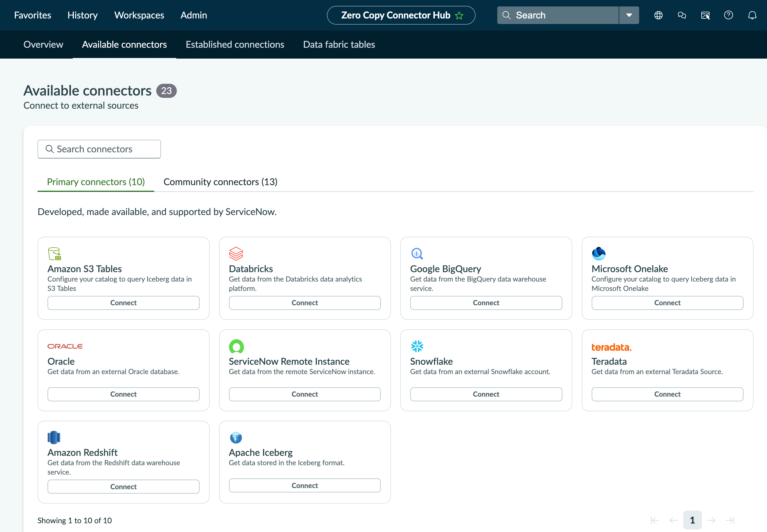
Task: Click the Oracle logo
Action: [x=65, y=346]
